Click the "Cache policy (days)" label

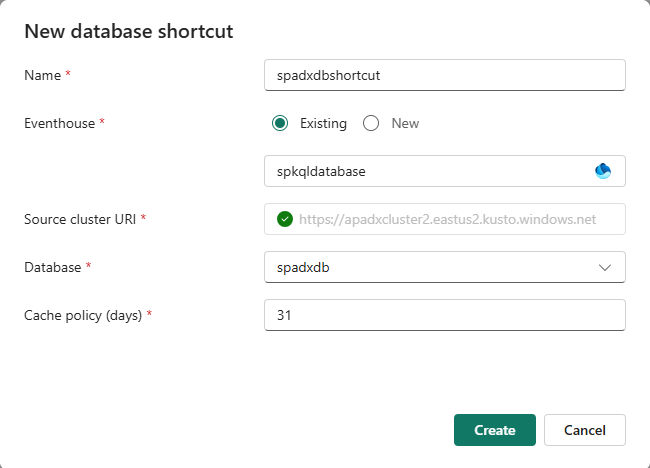point(83,315)
